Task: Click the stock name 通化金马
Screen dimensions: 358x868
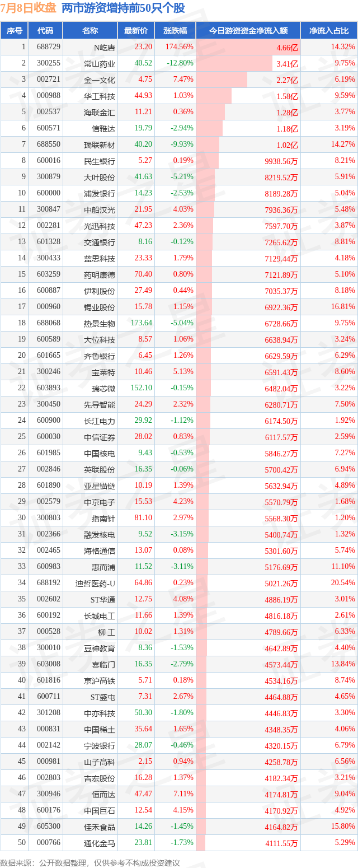Action: (100, 843)
